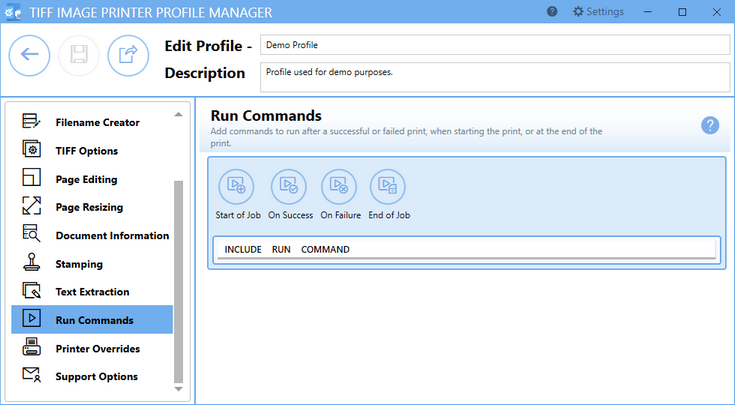This screenshot has height=405, width=735.
Task: Select the Run Commands label in sidebar
Action: coord(94,320)
